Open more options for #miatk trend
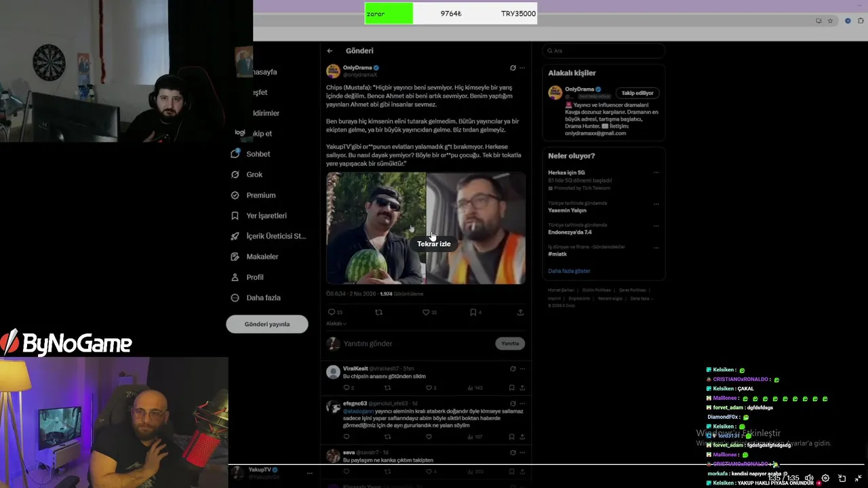This screenshot has height=488, width=868. (656, 247)
